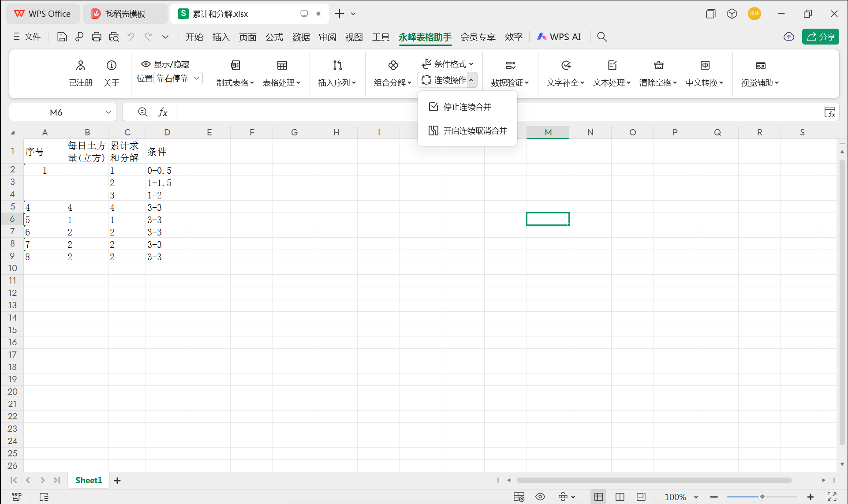Expand the 条件格式 dropdown

(471, 64)
